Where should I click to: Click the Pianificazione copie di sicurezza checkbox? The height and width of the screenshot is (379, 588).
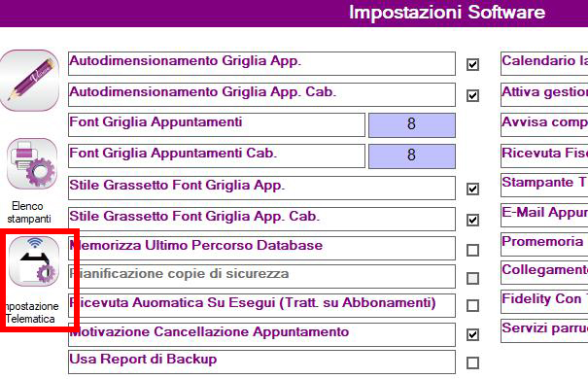point(472,278)
